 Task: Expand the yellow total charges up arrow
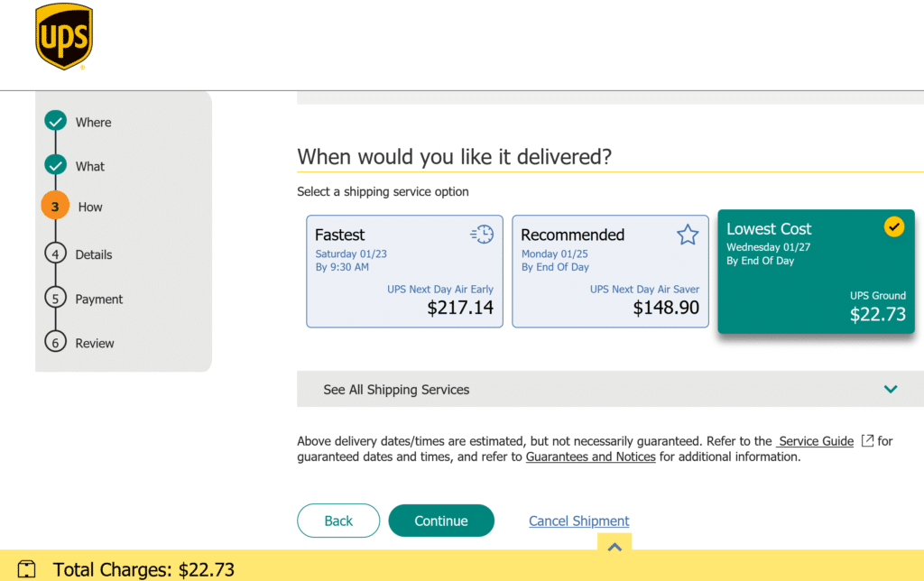coord(614,546)
